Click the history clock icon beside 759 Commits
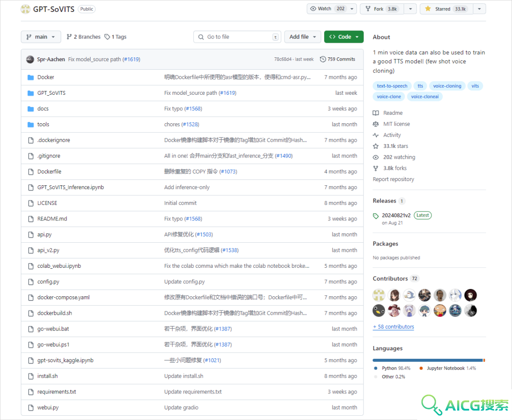 (323, 59)
